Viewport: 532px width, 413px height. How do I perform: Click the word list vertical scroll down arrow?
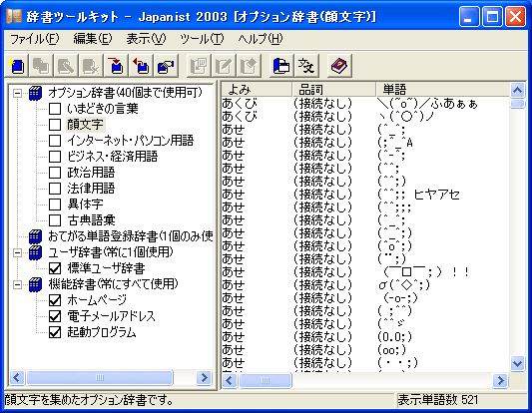point(517,364)
